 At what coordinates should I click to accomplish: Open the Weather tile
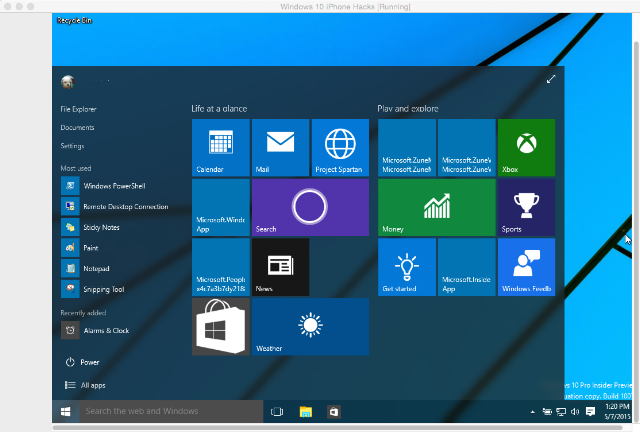310,327
